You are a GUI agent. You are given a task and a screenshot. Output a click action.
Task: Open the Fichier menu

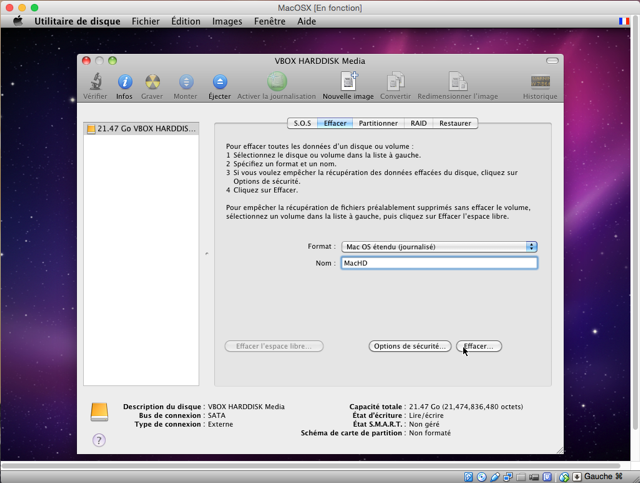click(145, 21)
